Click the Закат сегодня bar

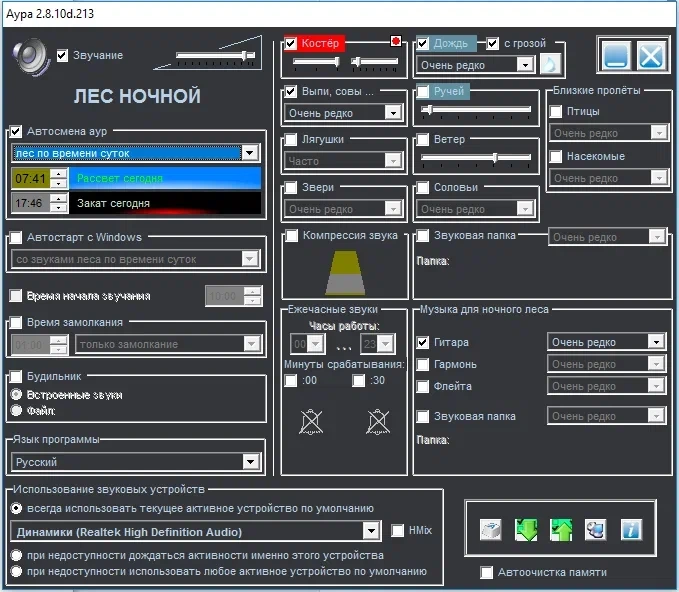click(165, 203)
